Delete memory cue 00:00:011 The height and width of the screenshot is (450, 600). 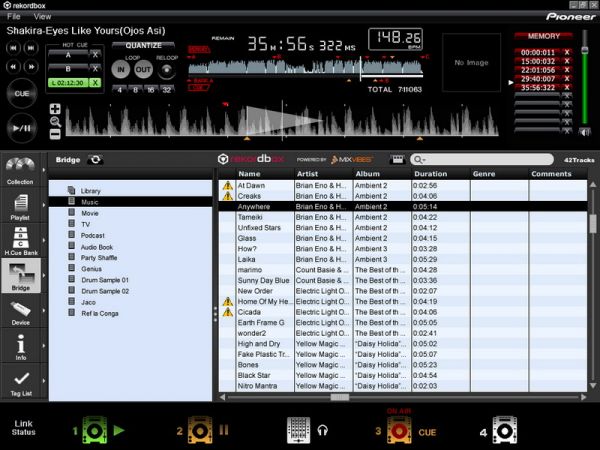tap(567, 52)
